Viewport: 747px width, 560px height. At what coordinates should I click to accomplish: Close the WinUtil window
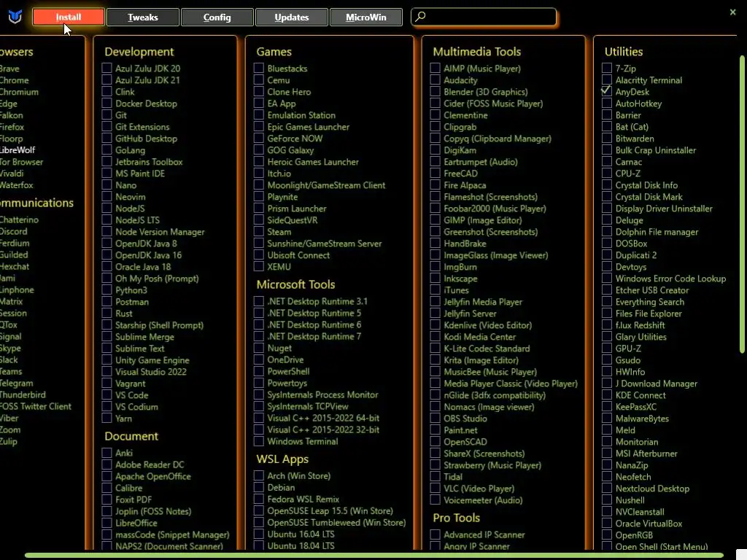tap(732, 12)
